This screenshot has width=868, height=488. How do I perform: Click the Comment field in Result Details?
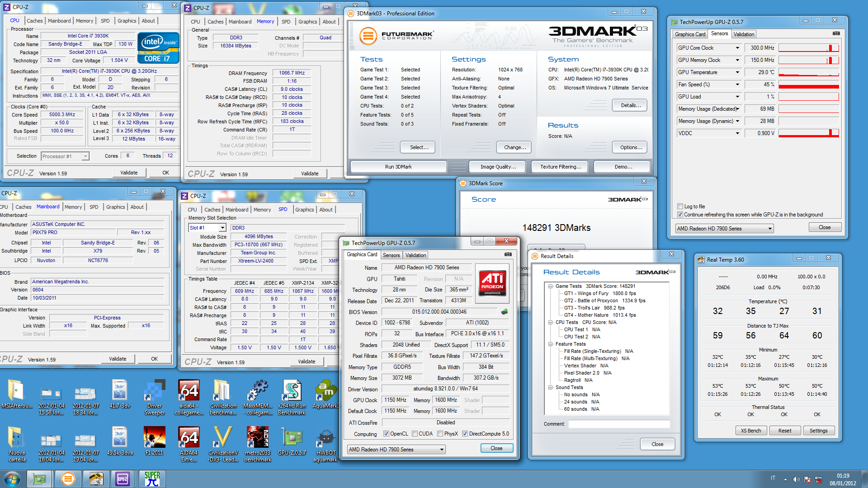pos(618,424)
